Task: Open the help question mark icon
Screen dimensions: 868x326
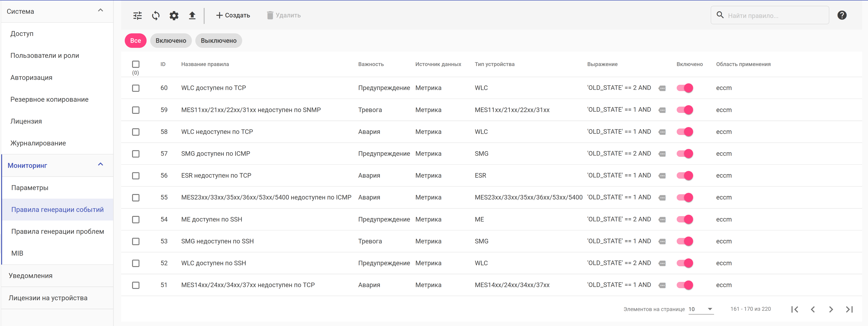Action: pyautogui.click(x=841, y=15)
